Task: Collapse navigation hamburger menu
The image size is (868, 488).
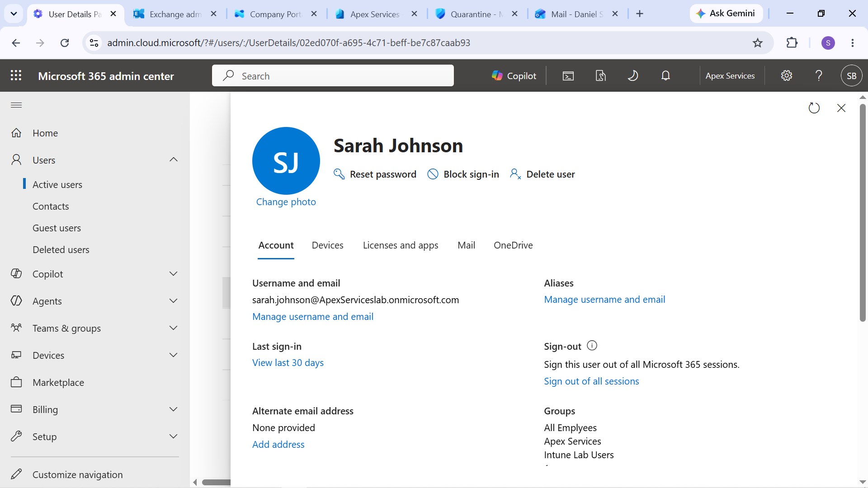Action: [16, 105]
